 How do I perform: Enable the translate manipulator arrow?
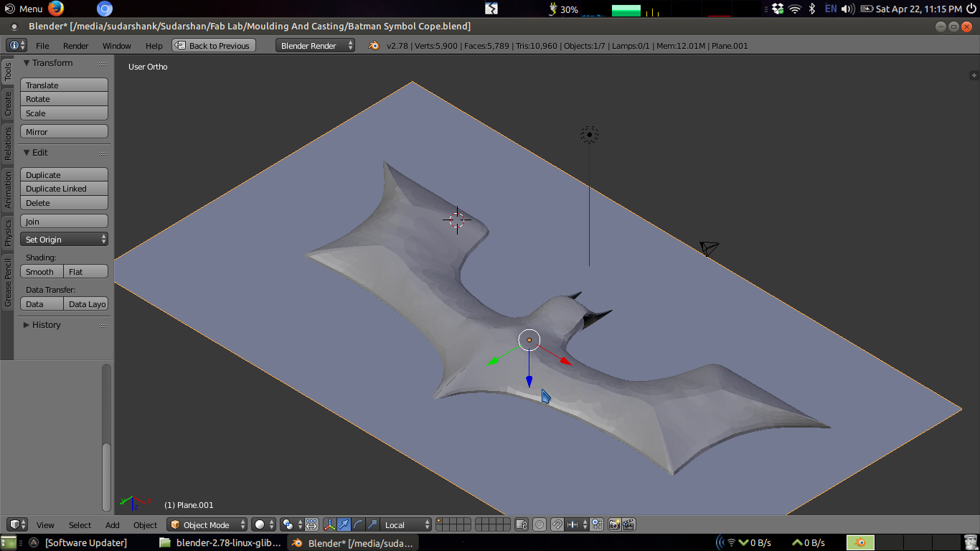(344, 525)
